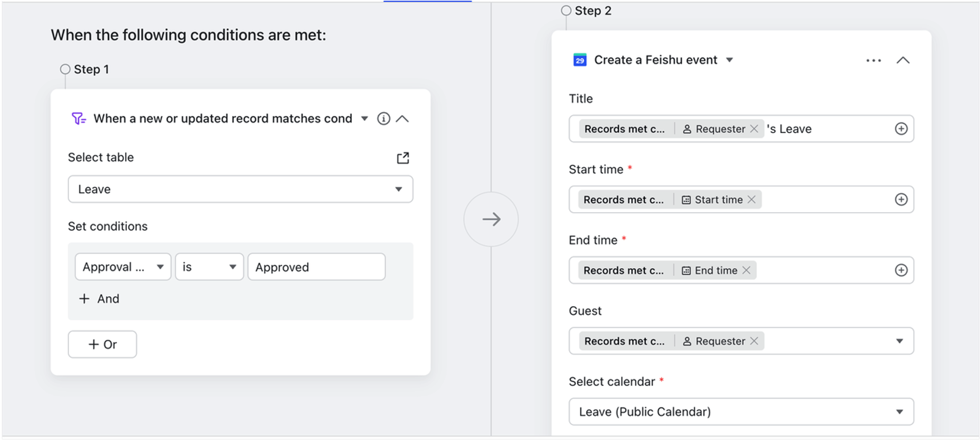This screenshot has height=440, width=980.
Task: Collapse the Create a Feishu event card
Action: pos(903,60)
